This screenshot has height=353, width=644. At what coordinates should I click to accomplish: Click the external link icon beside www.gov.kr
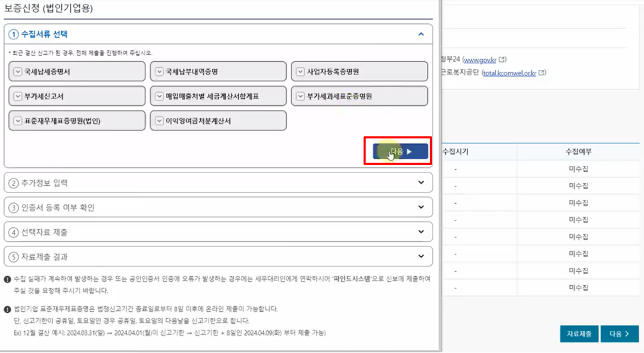(x=503, y=60)
